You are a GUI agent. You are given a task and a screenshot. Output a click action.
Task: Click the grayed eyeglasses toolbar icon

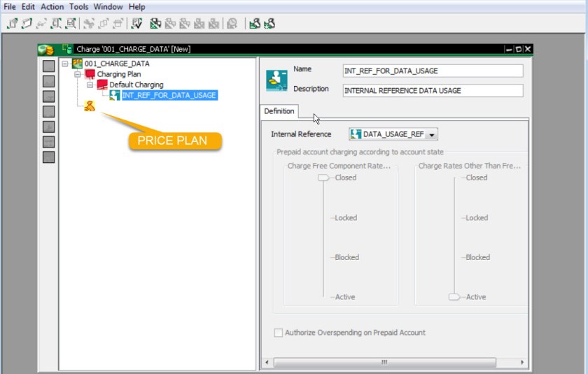coord(41,24)
